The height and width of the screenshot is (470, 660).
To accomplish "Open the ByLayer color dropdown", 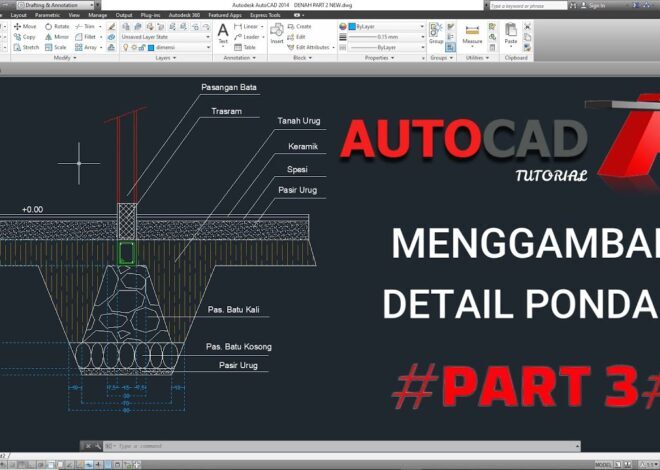I will pyautogui.click(x=386, y=27).
